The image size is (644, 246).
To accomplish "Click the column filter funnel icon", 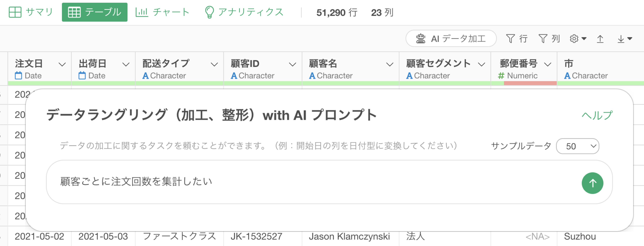I will click(x=543, y=39).
